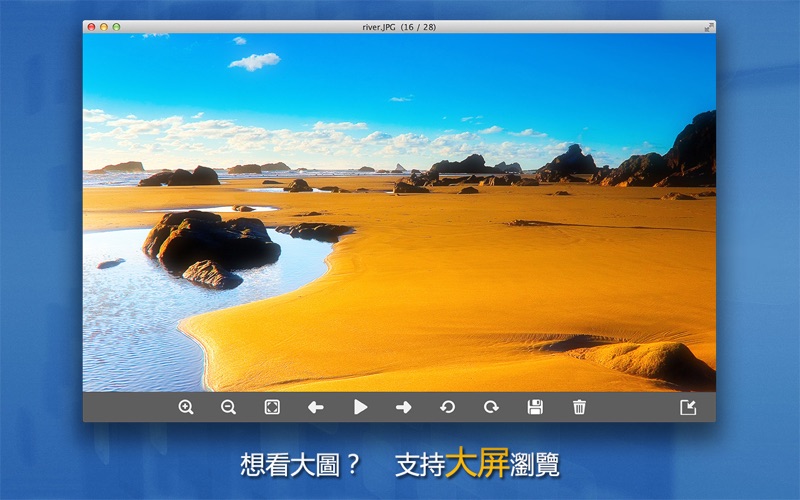
Task: Click the river.JPG (16 / 28) title text
Action: (399, 27)
